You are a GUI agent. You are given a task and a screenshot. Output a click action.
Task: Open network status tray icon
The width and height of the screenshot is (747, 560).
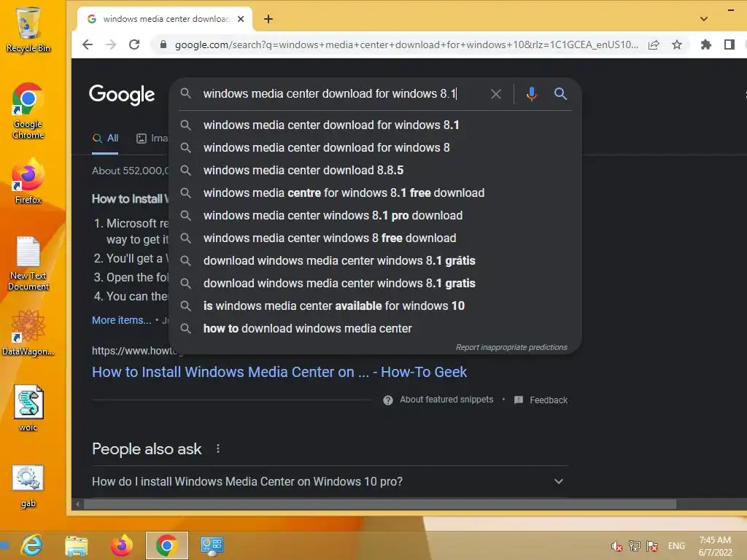[x=635, y=546]
